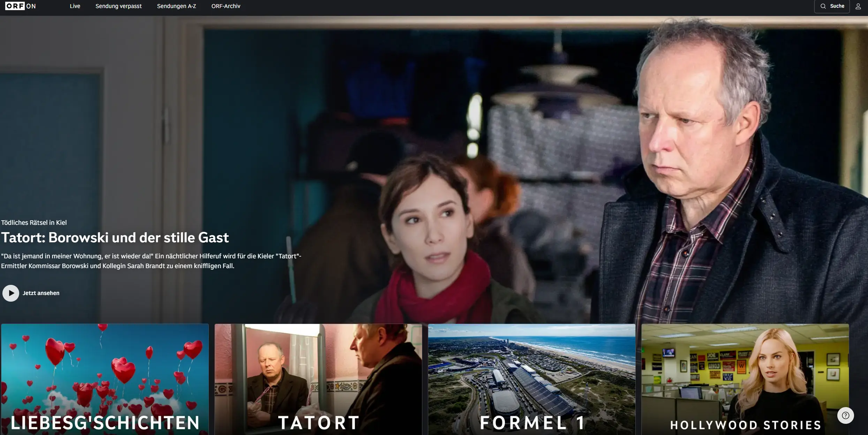Click the large hero banner image

click(x=488, y=140)
